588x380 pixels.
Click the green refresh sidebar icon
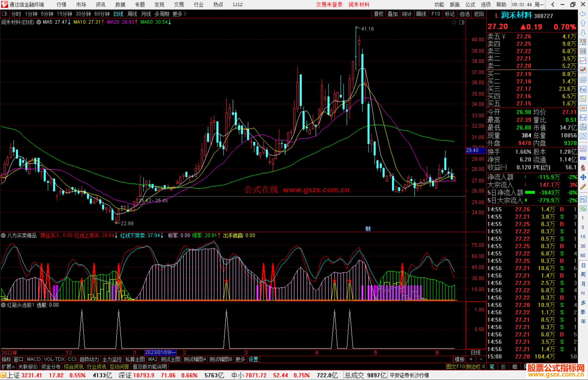[x=583, y=209]
